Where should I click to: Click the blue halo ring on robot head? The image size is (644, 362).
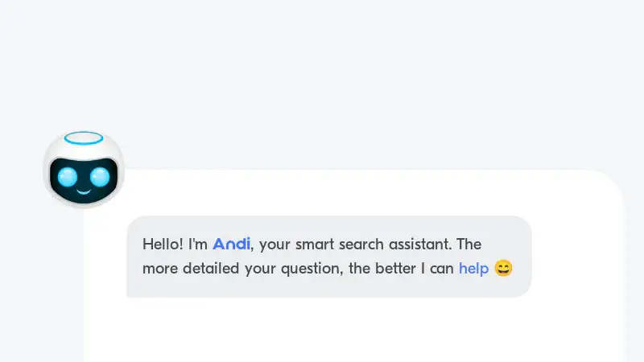(x=84, y=138)
